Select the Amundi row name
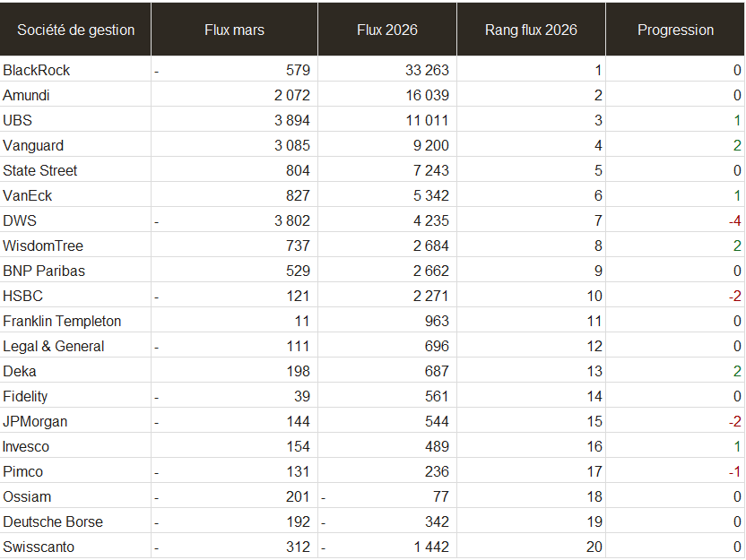 (x=26, y=96)
